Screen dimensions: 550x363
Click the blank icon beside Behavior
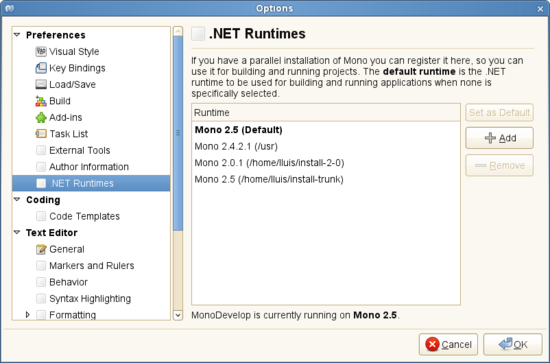coord(41,282)
